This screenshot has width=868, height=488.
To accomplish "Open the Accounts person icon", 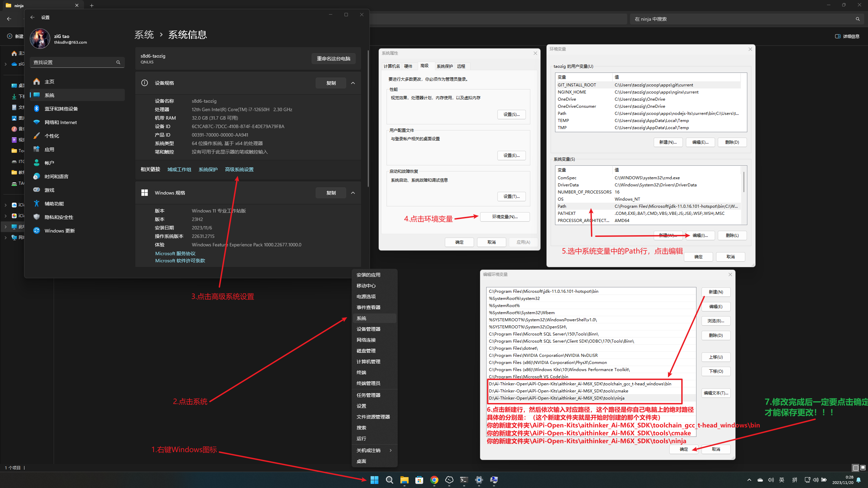I will coord(37,163).
